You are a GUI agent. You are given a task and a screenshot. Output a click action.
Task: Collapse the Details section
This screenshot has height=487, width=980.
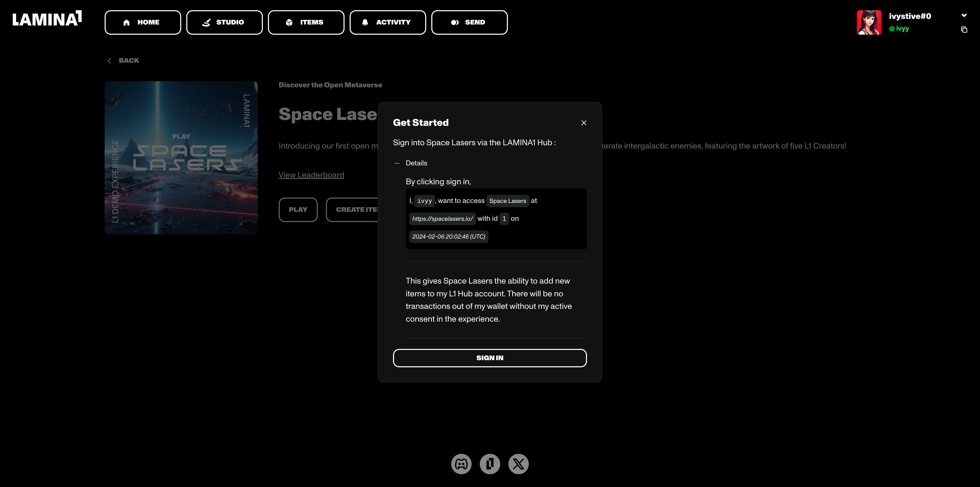coord(410,163)
